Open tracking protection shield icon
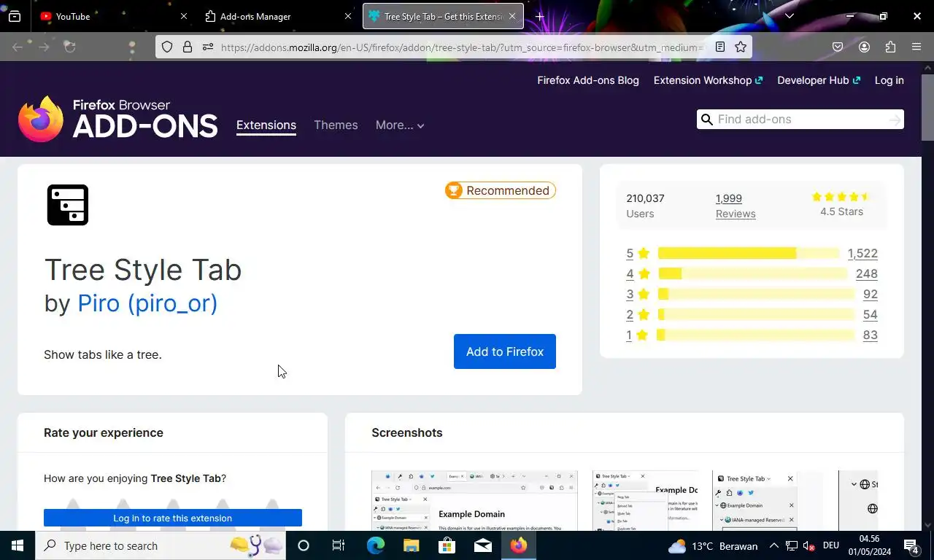934x560 pixels. pyautogui.click(x=167, y=47)
